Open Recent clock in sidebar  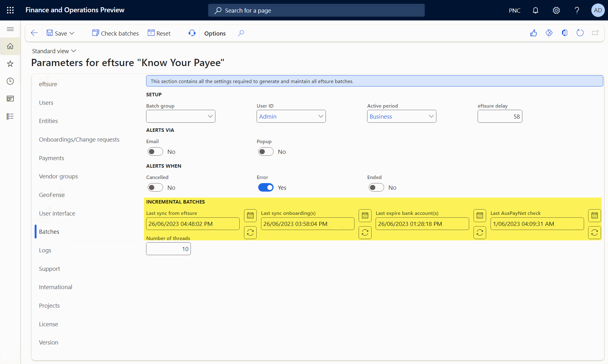10,81
